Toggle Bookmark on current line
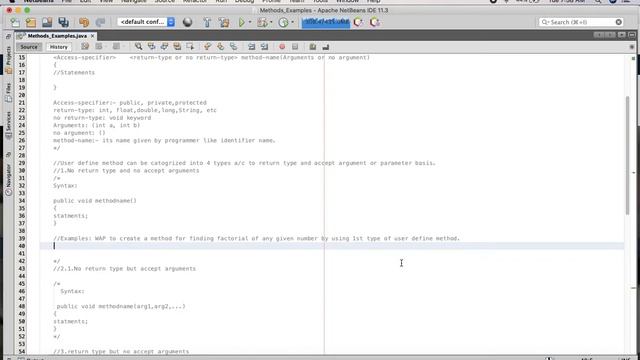This screenshot has height=360, width=640. [x=233, y=47]
